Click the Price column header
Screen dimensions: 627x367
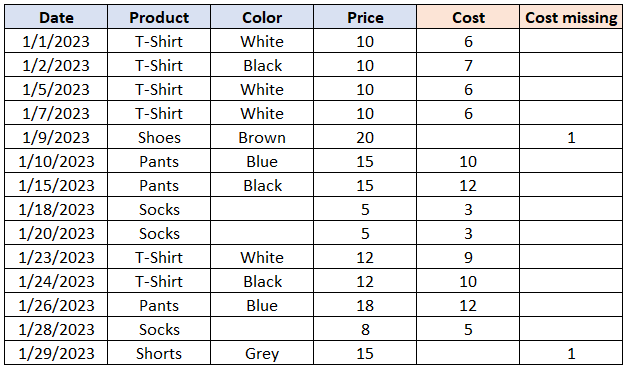(365, 17)
